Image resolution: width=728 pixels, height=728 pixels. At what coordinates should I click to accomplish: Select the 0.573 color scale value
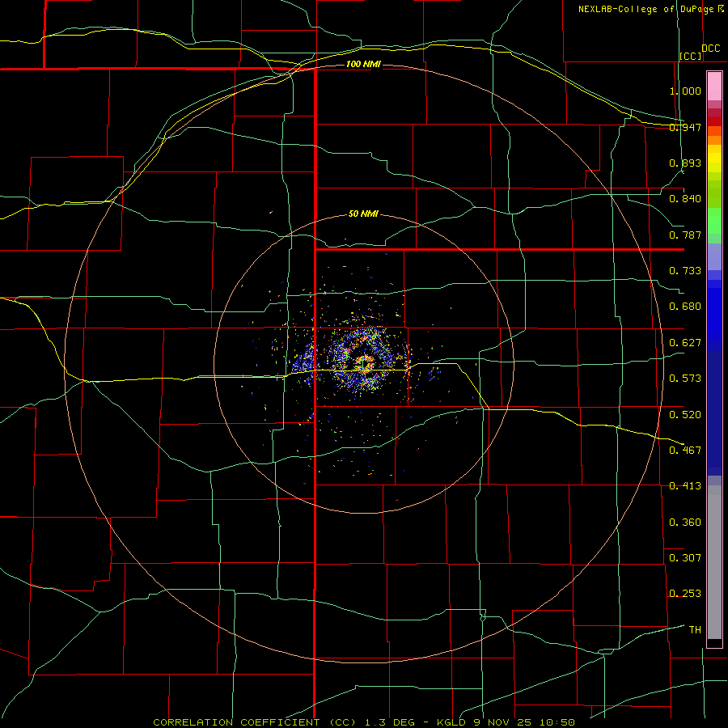click(685, 379)
